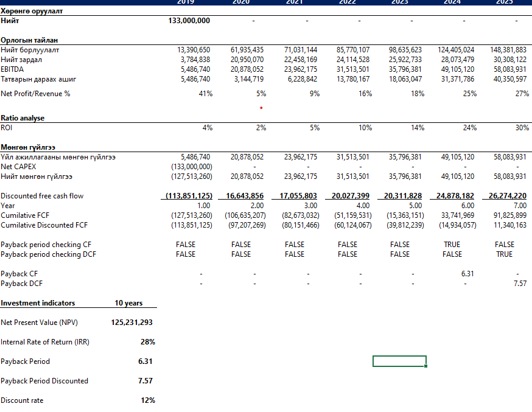Select the Ratio analyse section header
This screenshot has width=532, height=412.
[23, 118]
